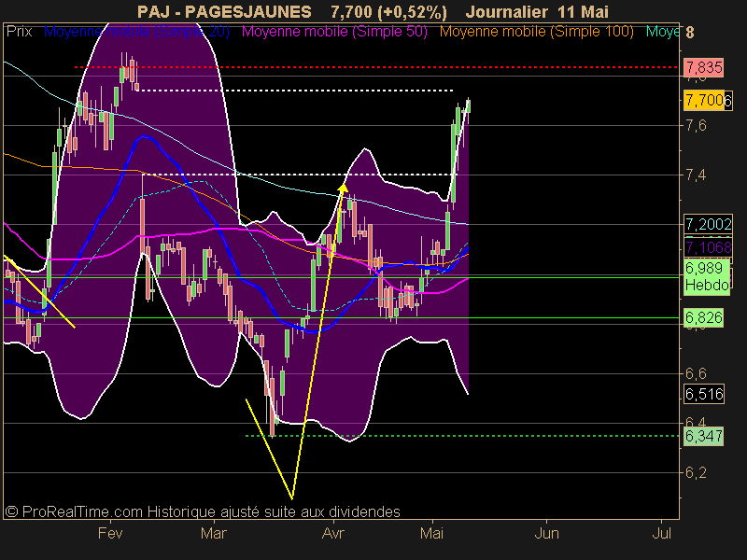Select the green 6,826 price label

click(x=703, y=317)
